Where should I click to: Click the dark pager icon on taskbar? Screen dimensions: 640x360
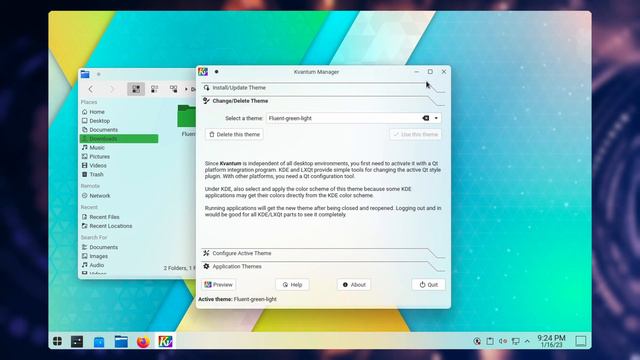click(77, 341)
